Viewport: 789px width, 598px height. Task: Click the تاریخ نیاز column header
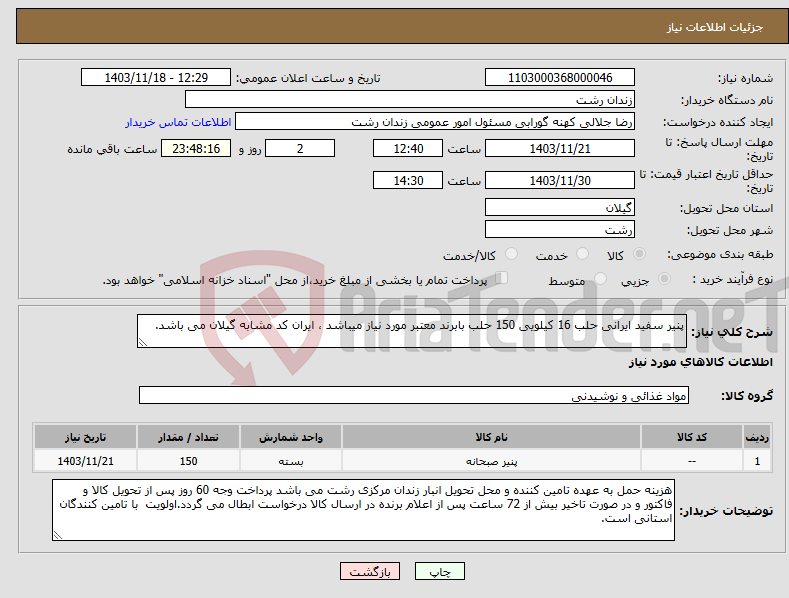(85, 437)
